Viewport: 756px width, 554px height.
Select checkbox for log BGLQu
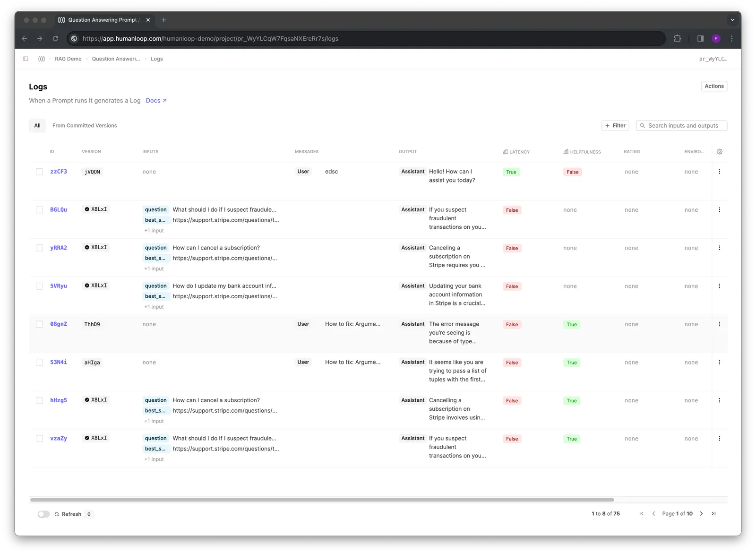click(x=40, y=210)
